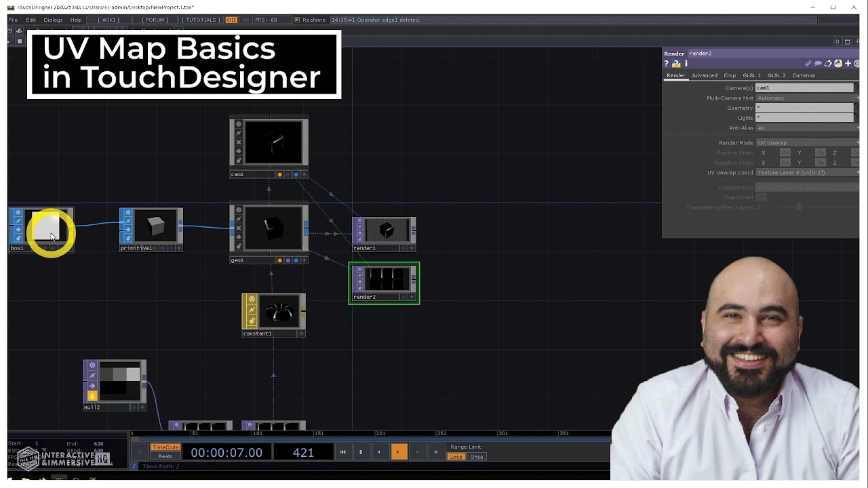
Task: Click the orange play forward button
Action: pyautogui.click(x=398, y=452)
